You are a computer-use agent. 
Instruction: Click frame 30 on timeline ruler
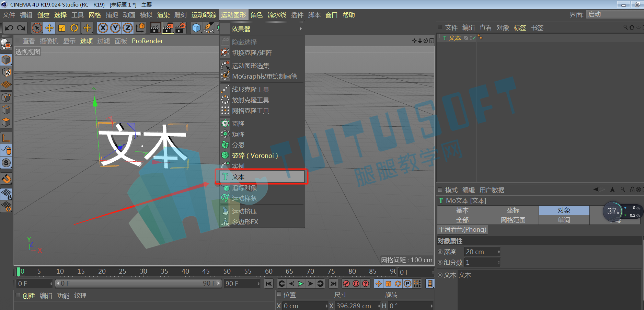tap(143, 271)
